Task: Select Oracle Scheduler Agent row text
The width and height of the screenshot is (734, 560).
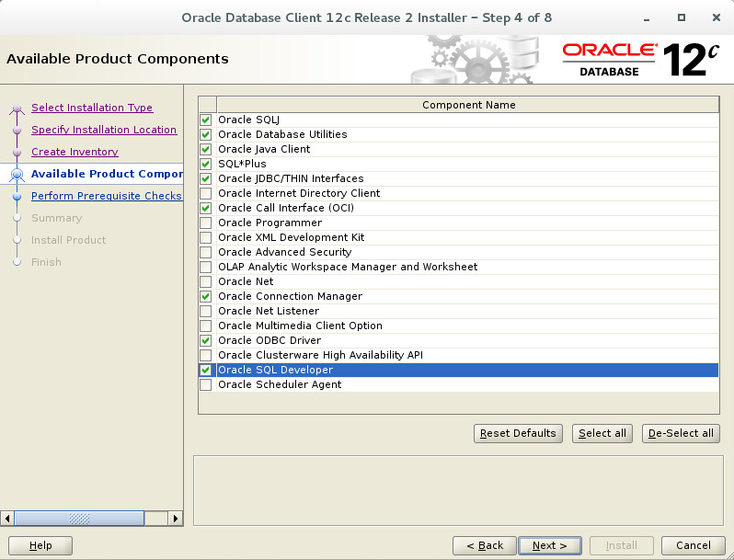Action: [x=280, y=385]
